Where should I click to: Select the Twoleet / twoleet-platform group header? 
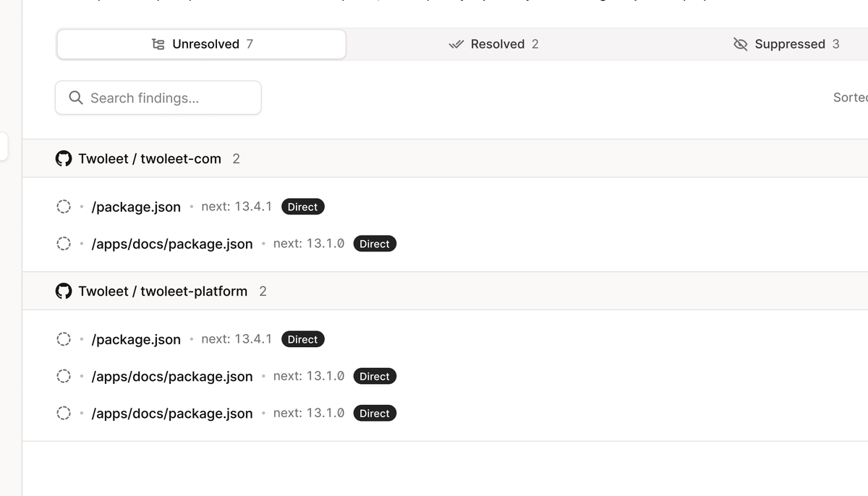pos(445,291)
